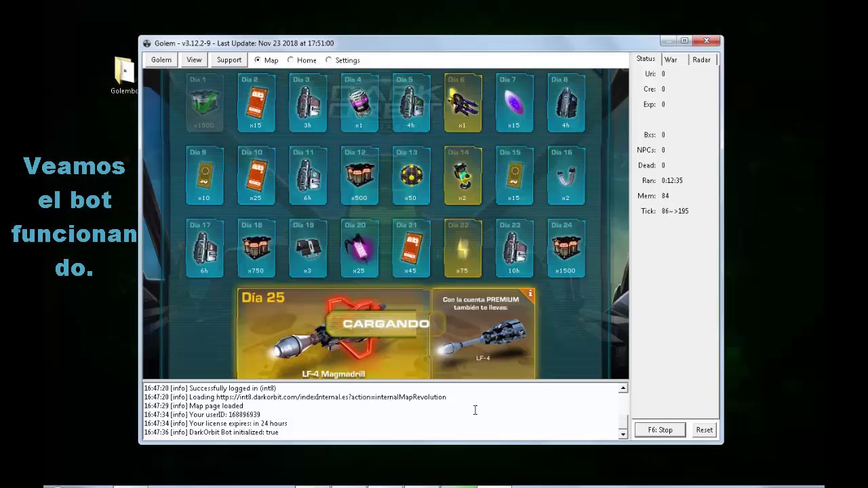Click the Día 4 canister reward x1
The image size is (868, 488).
(359, 103)
